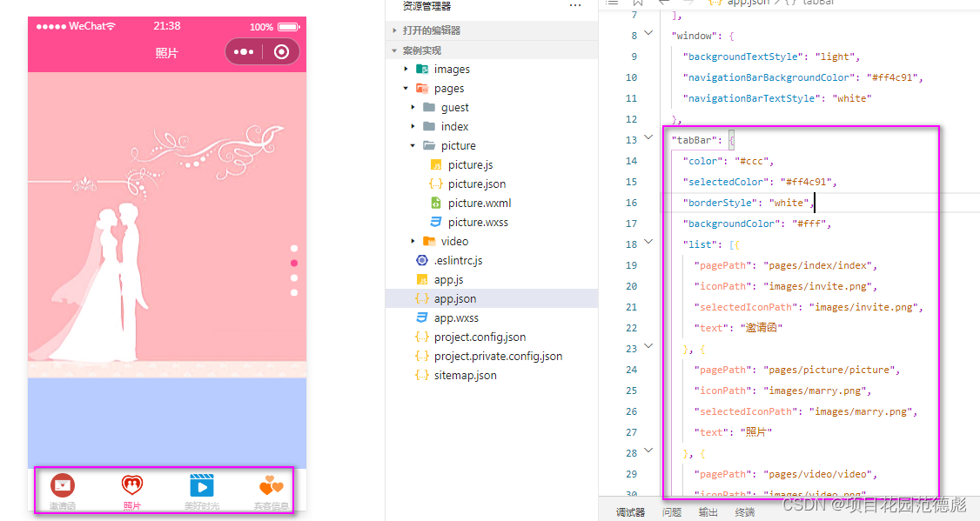Viewport: 980px width, 521px height.
Task: Click the project.config.json braces icon
Action: (422, 337)
